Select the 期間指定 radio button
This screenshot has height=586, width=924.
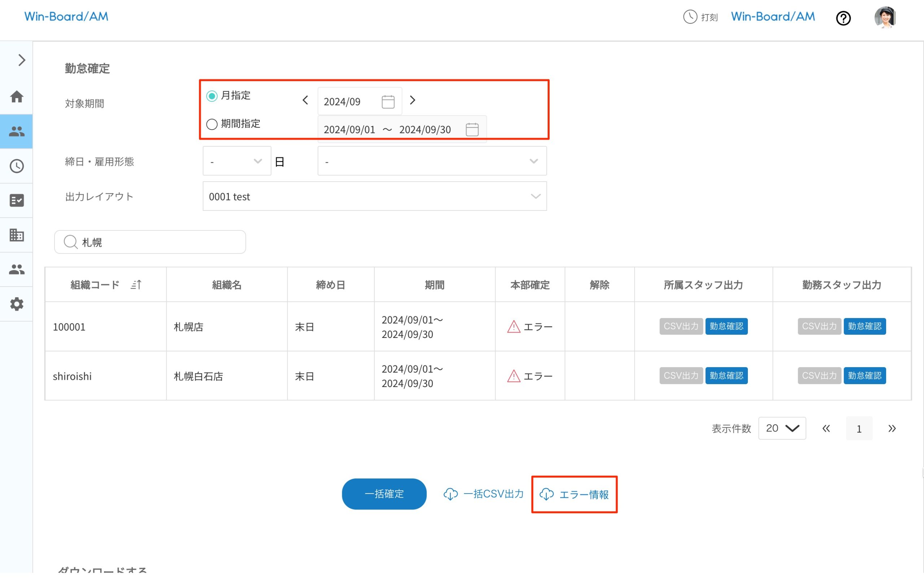212,124
